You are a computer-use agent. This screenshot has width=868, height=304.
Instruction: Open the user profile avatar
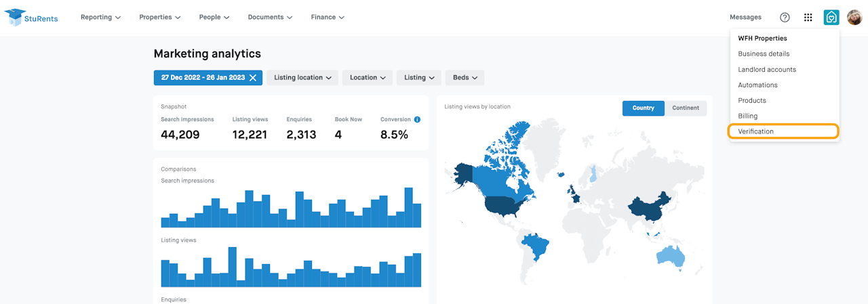854,18
